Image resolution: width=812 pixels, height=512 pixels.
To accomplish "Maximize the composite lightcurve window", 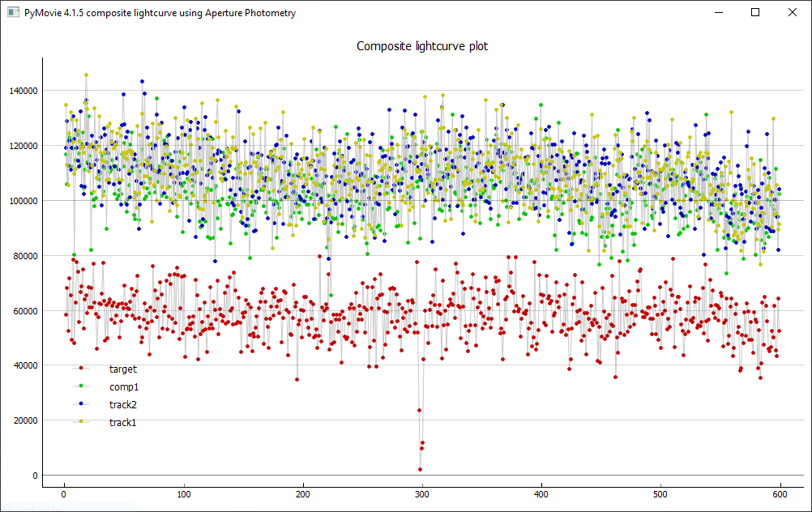I will click(755, 13).
